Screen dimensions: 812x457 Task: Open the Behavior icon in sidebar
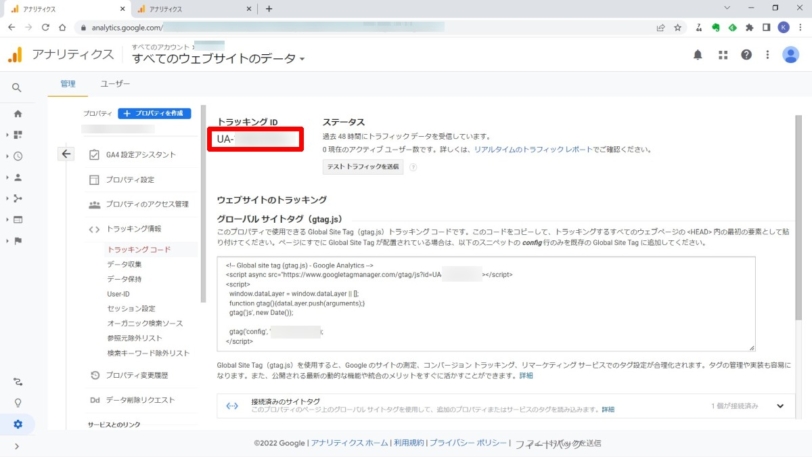(18, 220)
